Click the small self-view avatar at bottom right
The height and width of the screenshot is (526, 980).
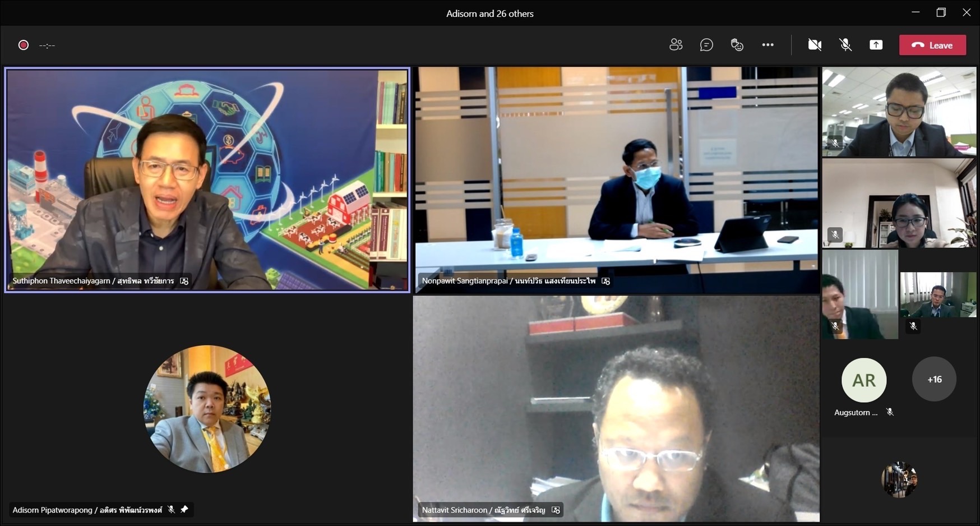(899, 479)
